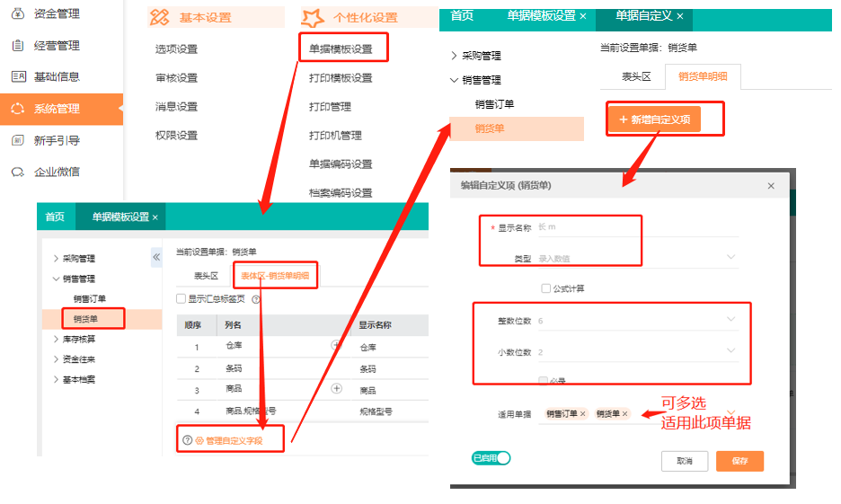This screenshot has width=841, height=504.
Task: Remove the 销货单 tag from 适用单据
Action: (x=624, y=413)
